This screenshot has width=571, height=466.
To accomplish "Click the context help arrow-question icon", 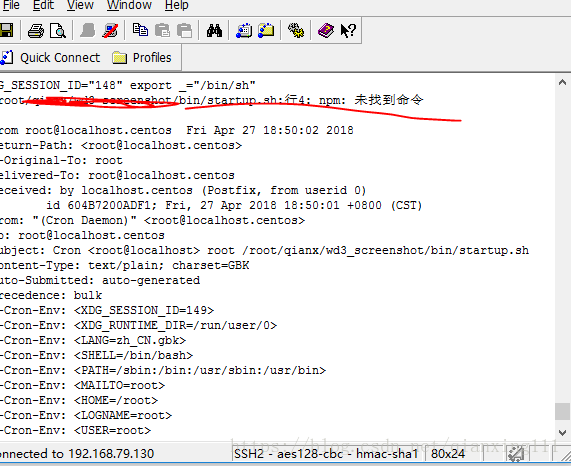I will [x=348, y=31].
